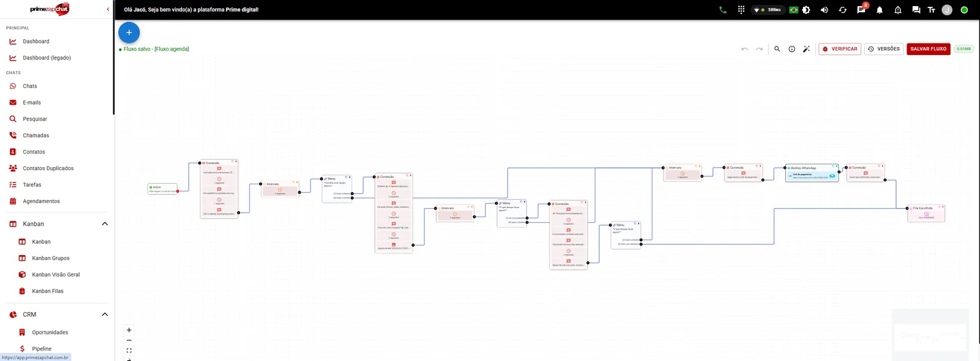Screen dimensions: 980x361
Task: Duplicate the Botões WhatsApp node via copy icon
Action: (833, 166)
